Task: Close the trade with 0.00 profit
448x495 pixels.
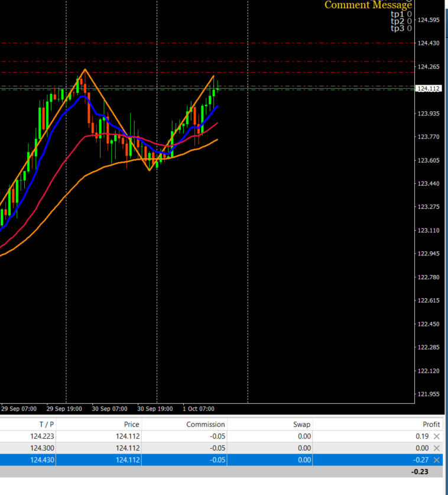Action: pyautogui.click(x=437, y=448)
